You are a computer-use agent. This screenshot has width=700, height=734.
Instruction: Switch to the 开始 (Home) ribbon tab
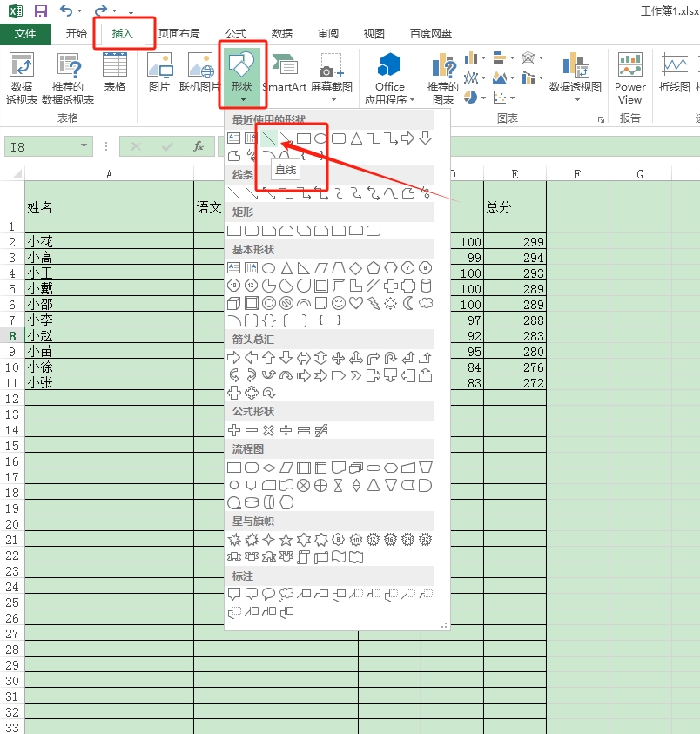(77, 34)
